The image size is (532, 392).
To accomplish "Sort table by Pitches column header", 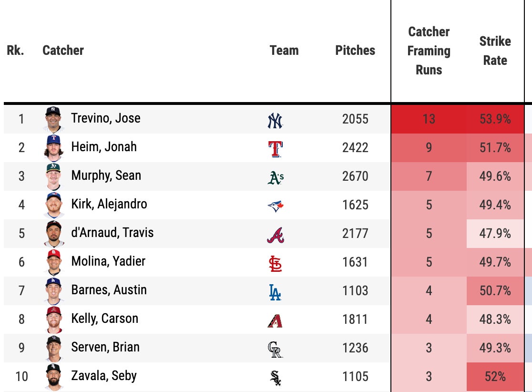I will tap(355, 51).
